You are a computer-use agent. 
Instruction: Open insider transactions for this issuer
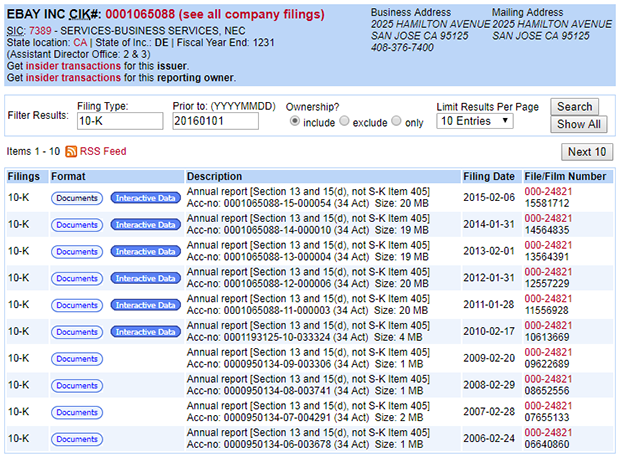coord(73,66)
